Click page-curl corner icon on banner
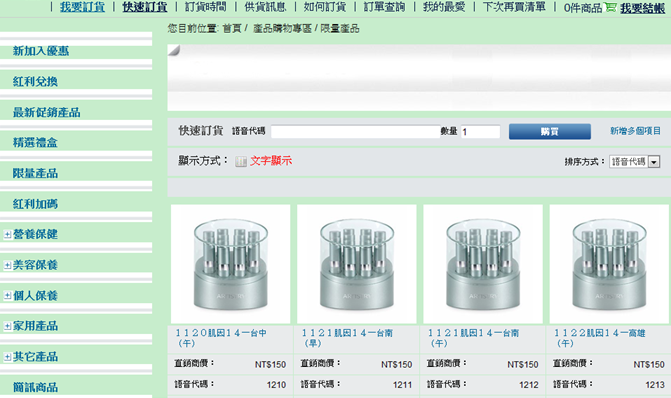This screenshot has width=671, height=398. [174, 50]
